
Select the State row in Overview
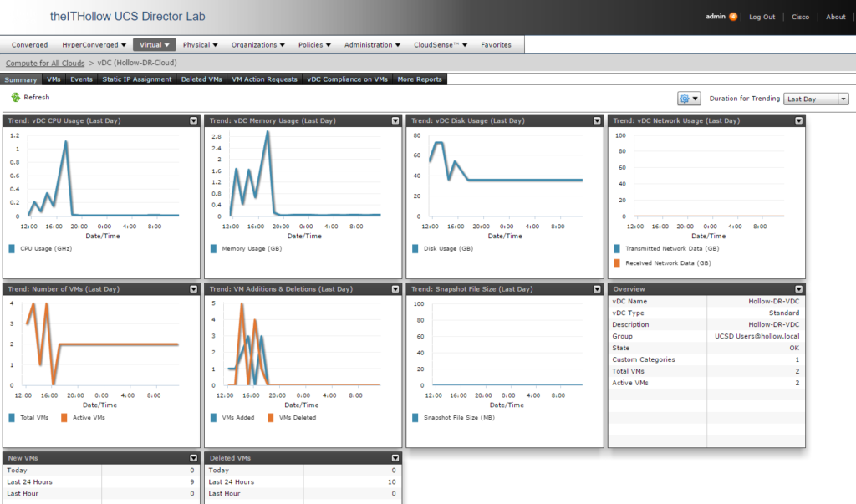[706, 348]
